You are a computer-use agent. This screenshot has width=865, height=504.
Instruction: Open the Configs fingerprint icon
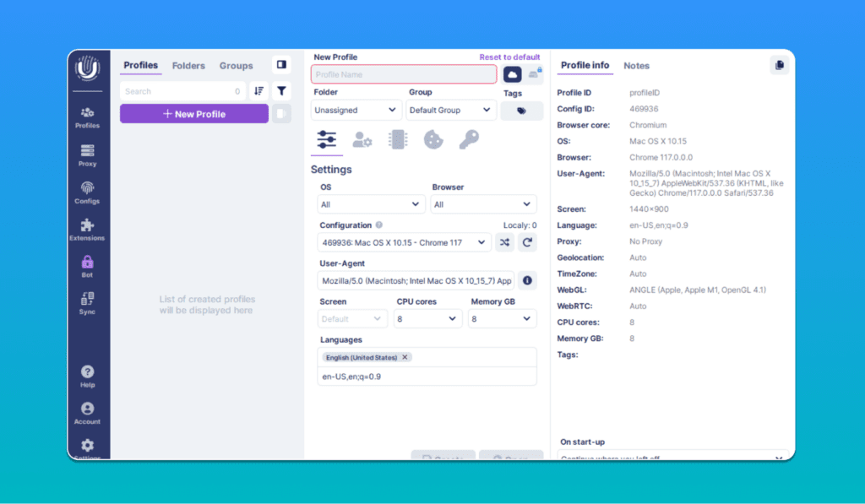[87, 192]
